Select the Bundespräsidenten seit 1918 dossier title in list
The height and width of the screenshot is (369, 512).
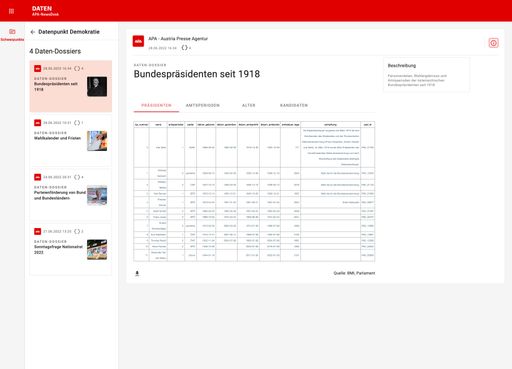tap(56, 87)
